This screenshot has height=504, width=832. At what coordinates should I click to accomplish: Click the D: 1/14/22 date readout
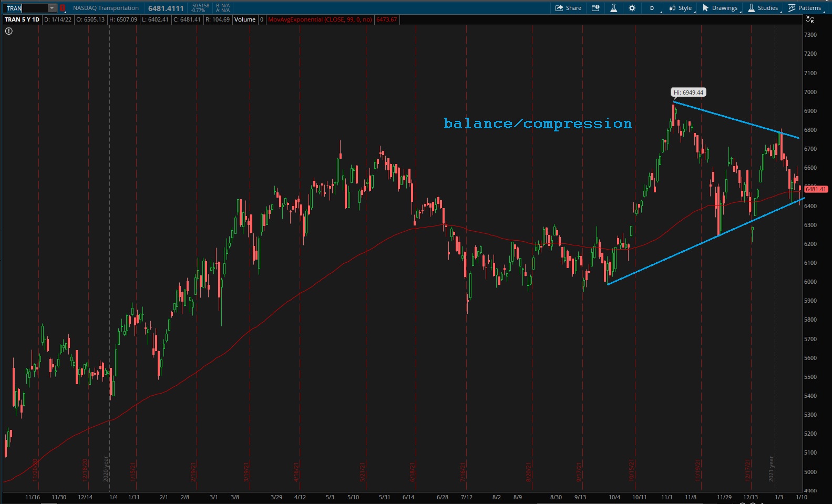[x=58, y=19]
